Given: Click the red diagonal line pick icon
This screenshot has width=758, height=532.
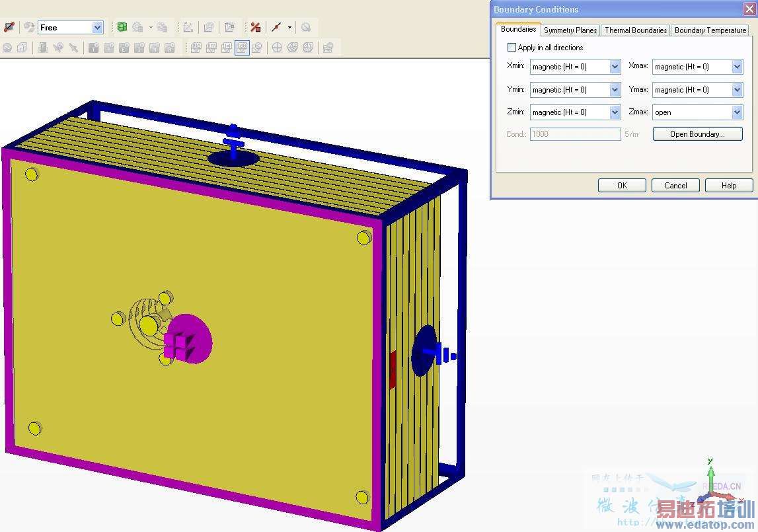Looking at the screenshot, I should (276, 27).
